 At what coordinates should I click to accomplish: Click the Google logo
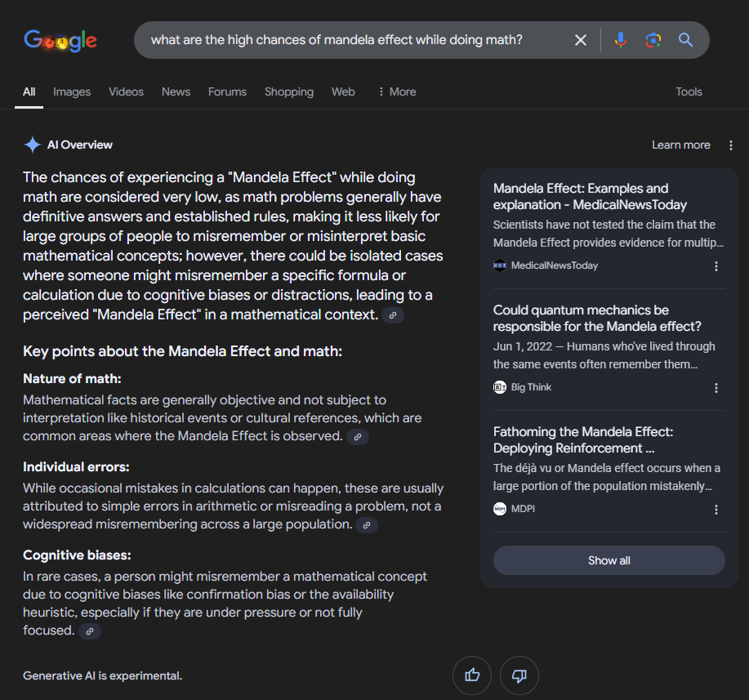(60, 41)
